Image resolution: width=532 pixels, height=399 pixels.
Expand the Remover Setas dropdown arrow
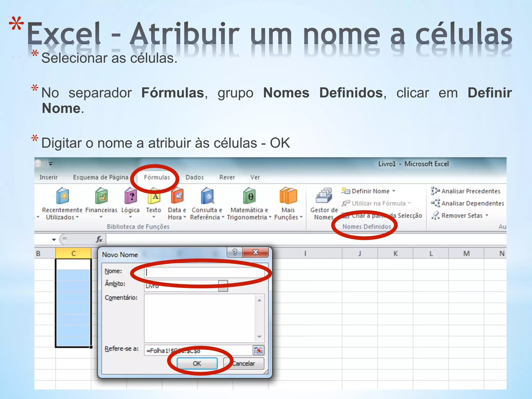(x=487, y=215)
